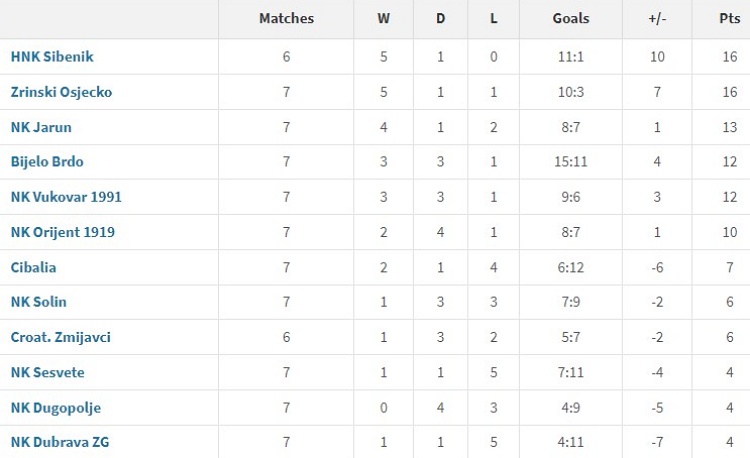
Task: Click the Pts column header
Action: pyautogui.click(x=730, y=19)
